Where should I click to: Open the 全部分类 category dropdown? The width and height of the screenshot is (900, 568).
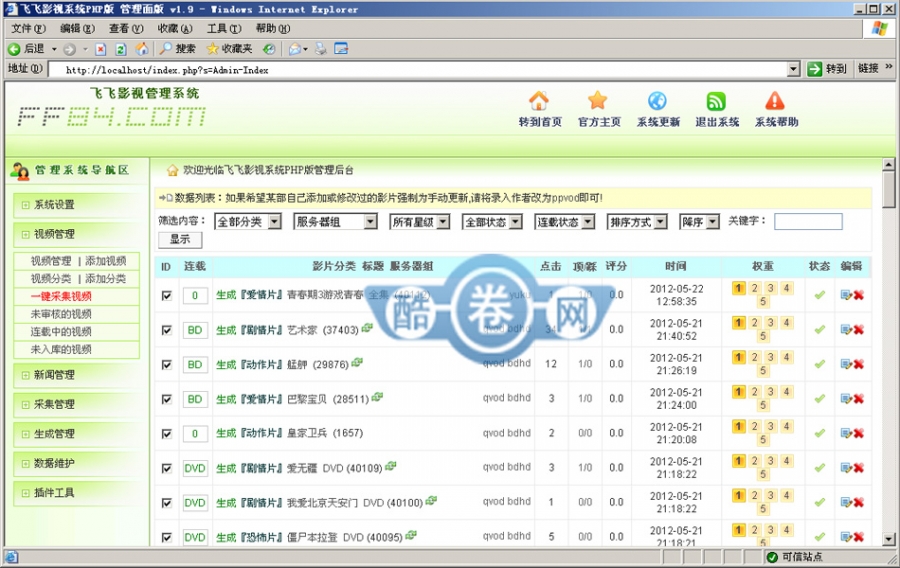click(x=248, y=221)
